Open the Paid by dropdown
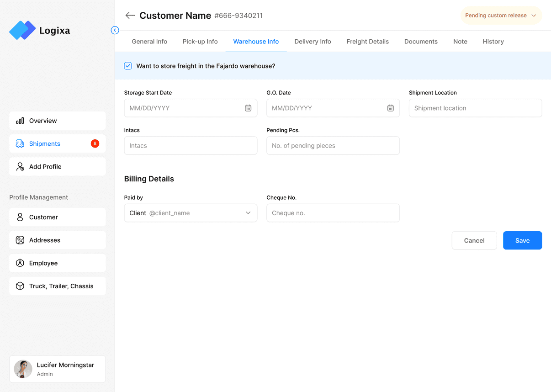551x392 pixels. tap(191, 213)
